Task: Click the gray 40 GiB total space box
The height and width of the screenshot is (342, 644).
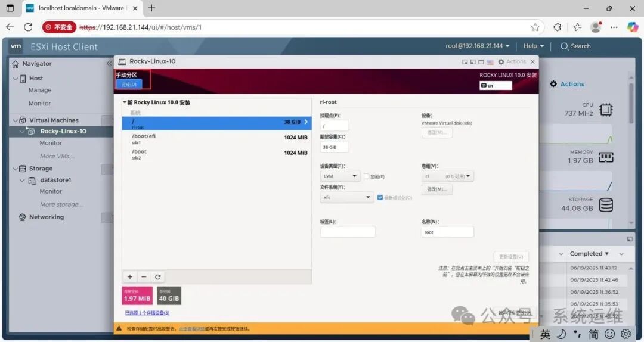Action: click(x=169, y=296)
